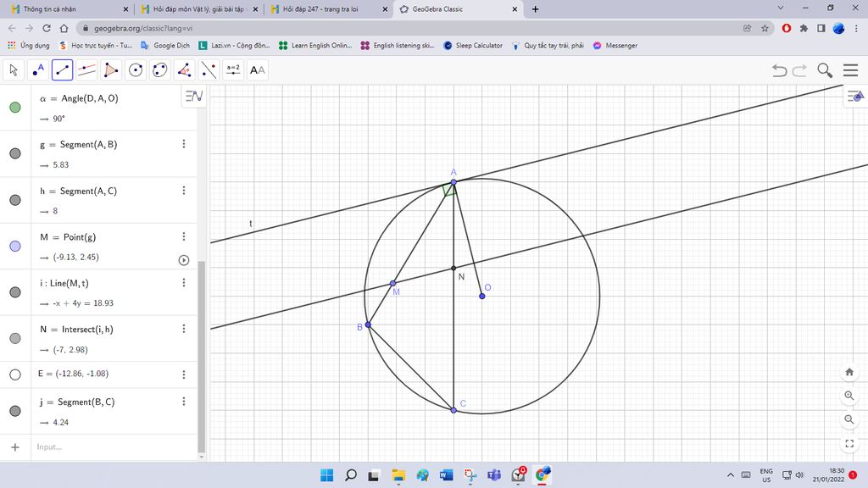Viewport: 868px width, 488px height.
Task: Open Word from the taskbar
Action: pyautogui.click(x=446, y=474)
